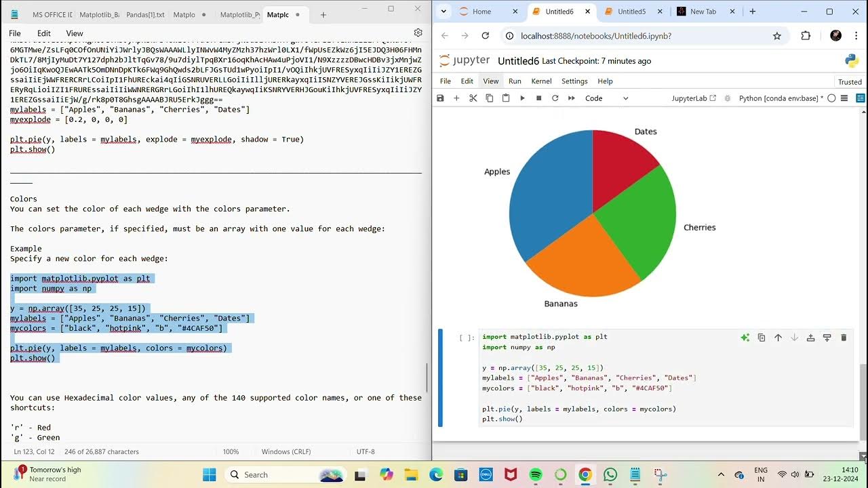Open the Jupyter Settings menu

[574, 81]
